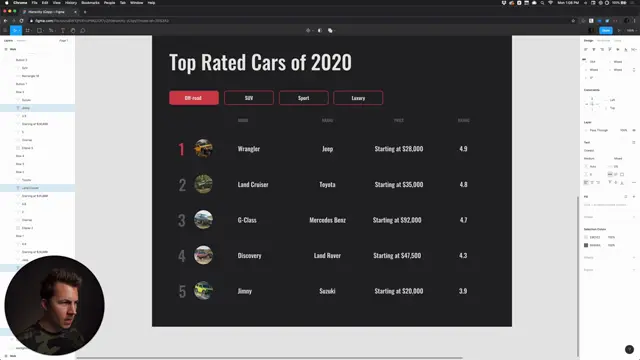Select Auto Width text resizing

[x=610, y=174]
